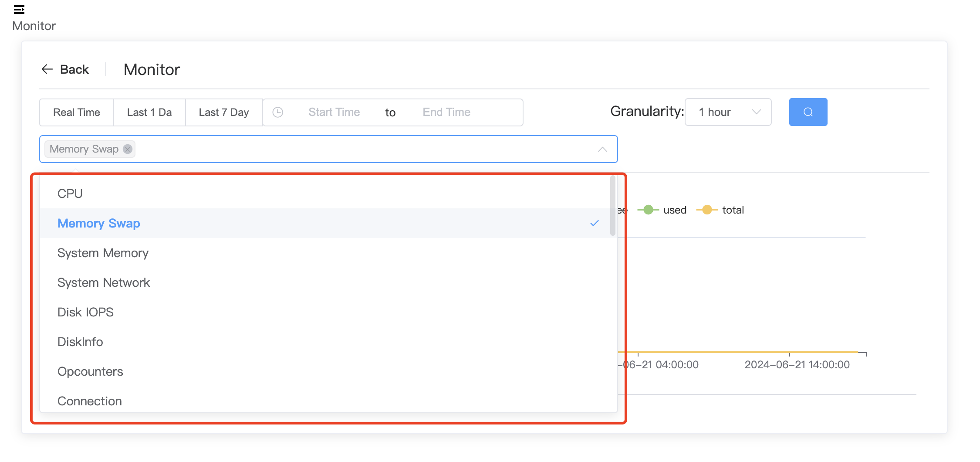Click the hamburger menu collapse icon
This screenshot has height=462, width=980.
pyautogui.click(x=19, y=9)
